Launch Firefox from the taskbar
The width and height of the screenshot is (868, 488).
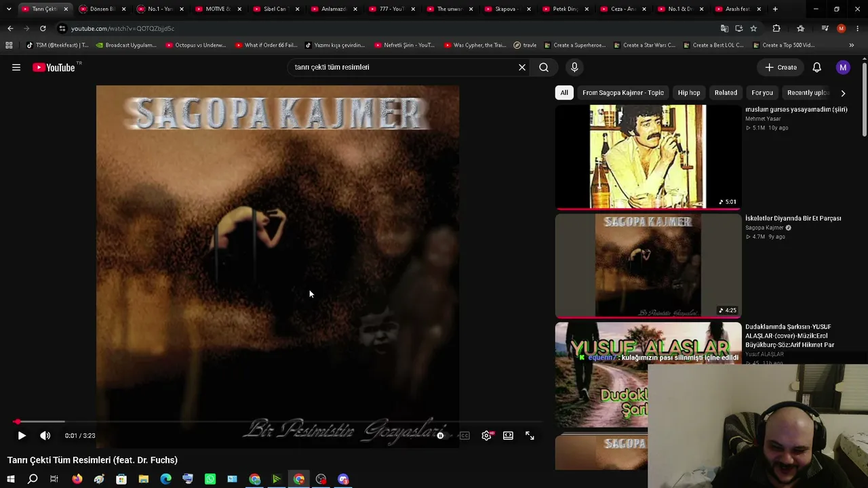pos(77,479)
